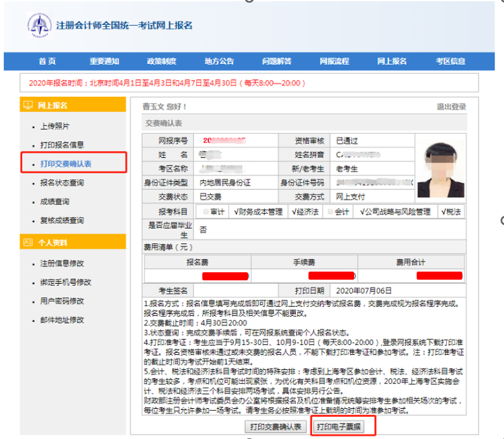
Task: Go to 政策制度 in the nav bar
Action: pos(161,61)
